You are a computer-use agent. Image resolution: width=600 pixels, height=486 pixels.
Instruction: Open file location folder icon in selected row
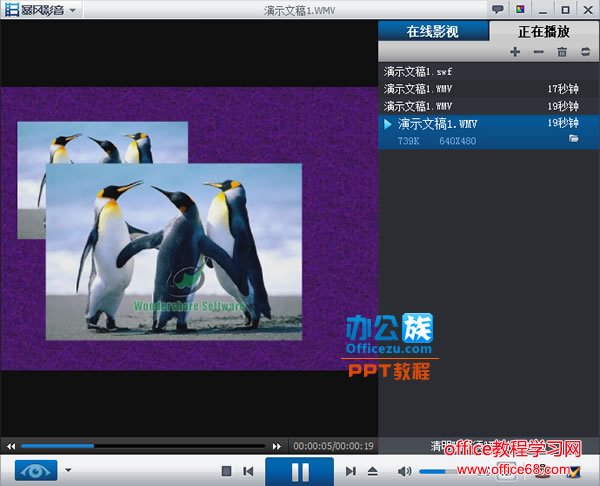pyautogui.click(x=573, y=139)
